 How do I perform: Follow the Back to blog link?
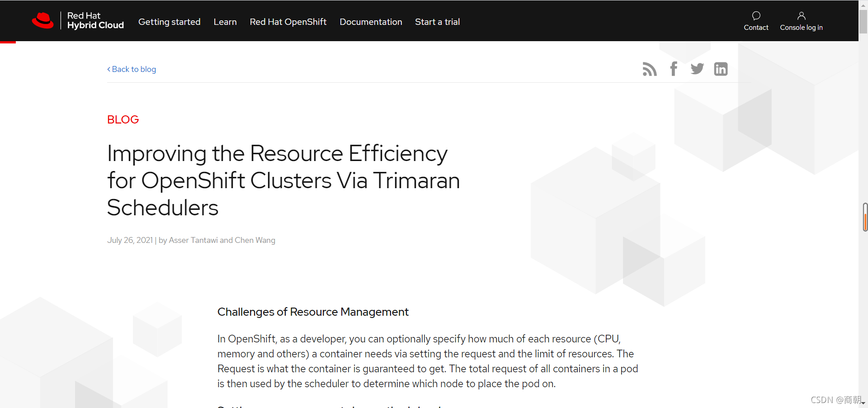click(x=132, y=69)
